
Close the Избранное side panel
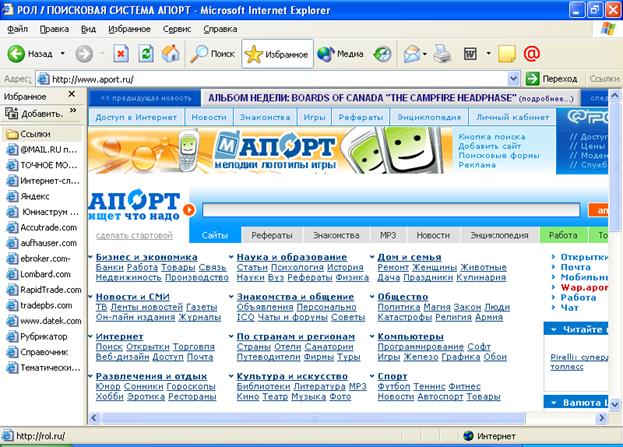pyautogui.click(x=72, y=94)
